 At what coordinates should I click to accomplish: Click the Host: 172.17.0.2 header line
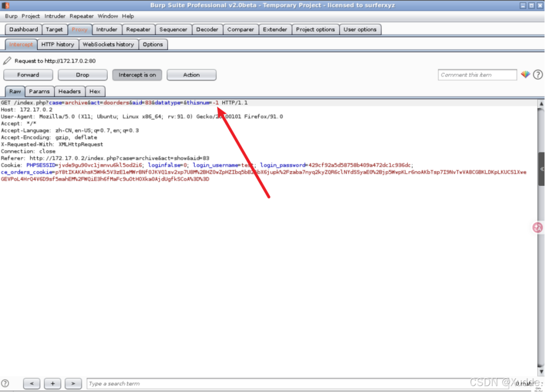pyautogui.click(x=27, y=110)
